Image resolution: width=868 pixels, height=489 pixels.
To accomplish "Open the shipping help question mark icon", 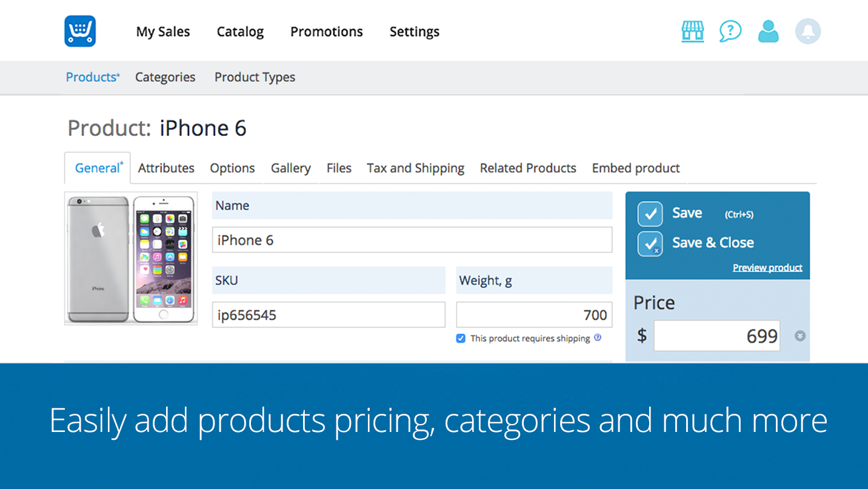I will (x=598, y=338).
